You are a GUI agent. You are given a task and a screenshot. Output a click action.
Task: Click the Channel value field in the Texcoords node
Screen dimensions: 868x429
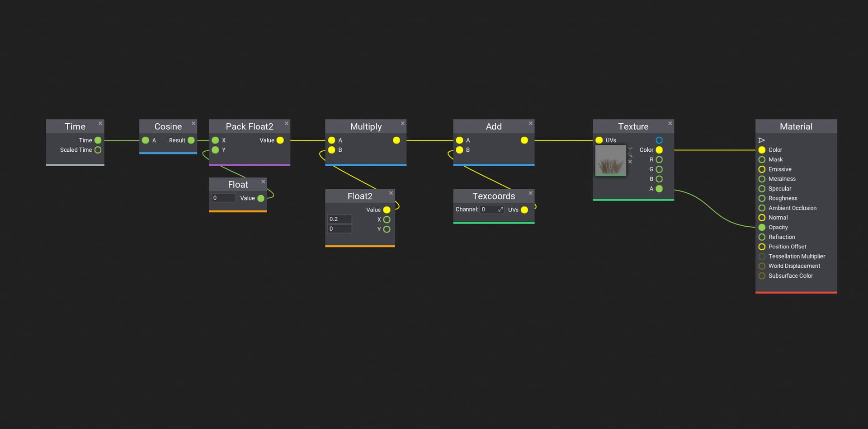pyautogui.click(x=491, y=210)
